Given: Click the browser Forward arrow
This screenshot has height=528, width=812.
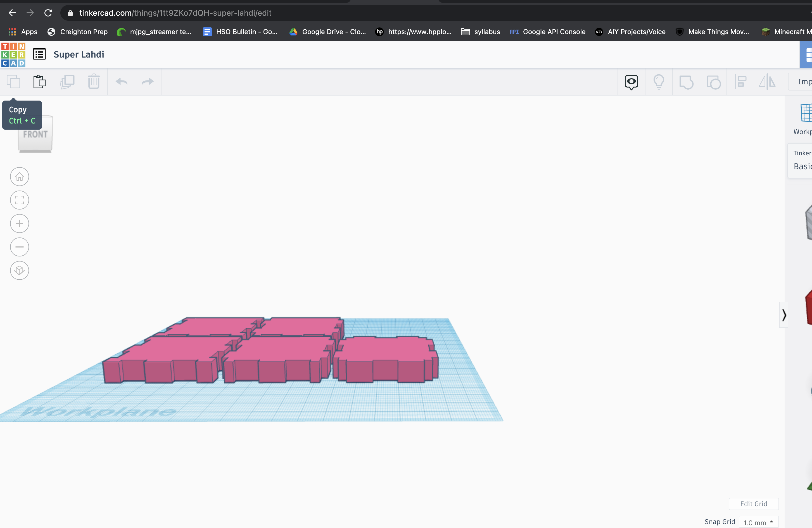Looking at the screenshot, I should [x=30, y=13].
